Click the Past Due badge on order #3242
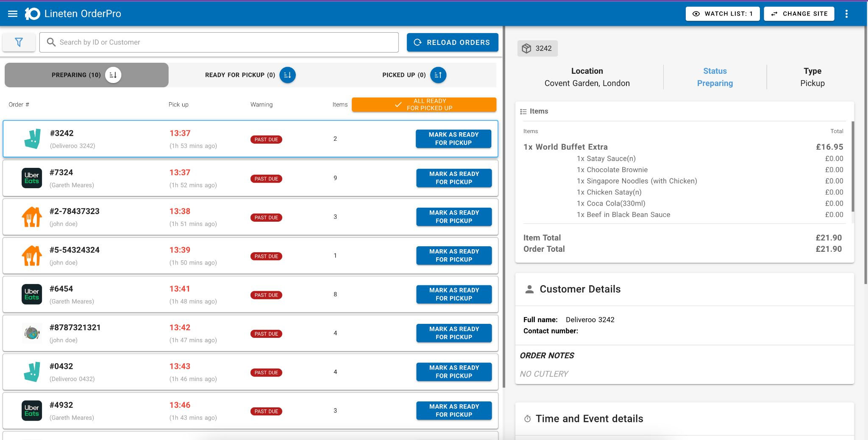This screenshot has height=440, width=868. click(x=266, y=139)
